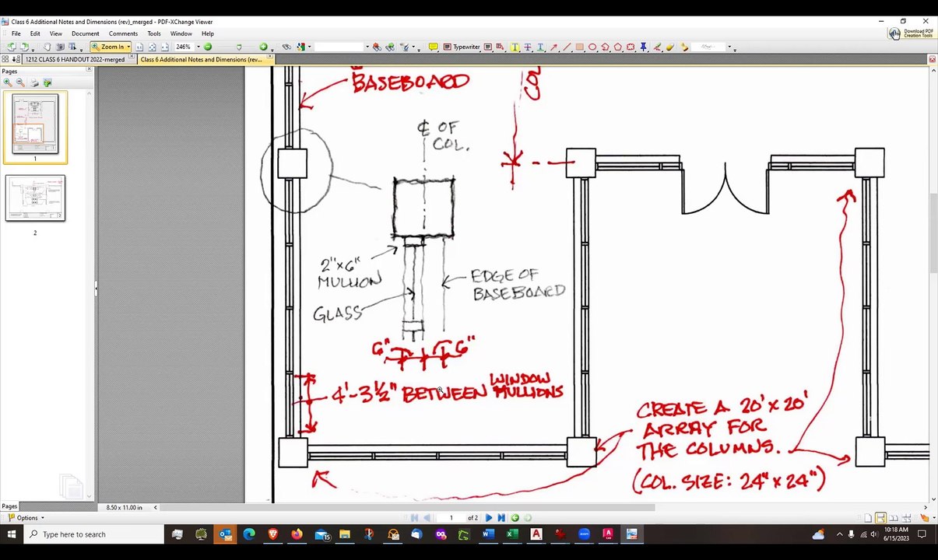Screen dimensions: 938x560
Task: Open the Zoom In tool dropdown arrow
Action: [128, 47]
